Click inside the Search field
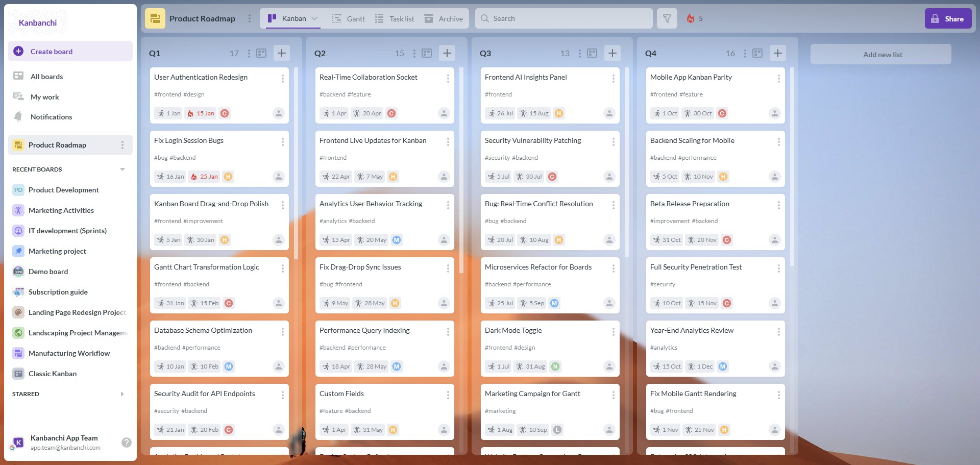The height and width of the screenshot is (465, 980). [x=561, y=18]
